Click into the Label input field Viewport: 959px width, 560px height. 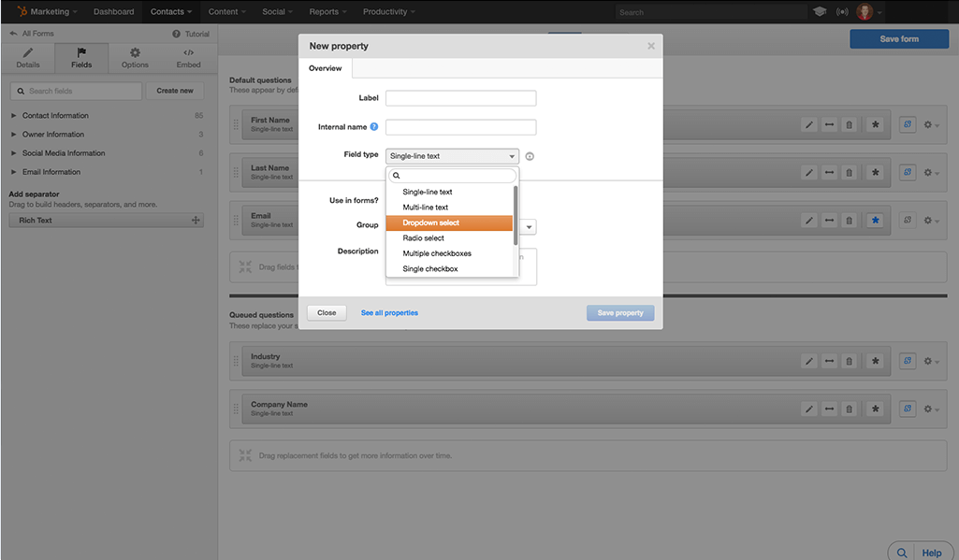point(460,98)
